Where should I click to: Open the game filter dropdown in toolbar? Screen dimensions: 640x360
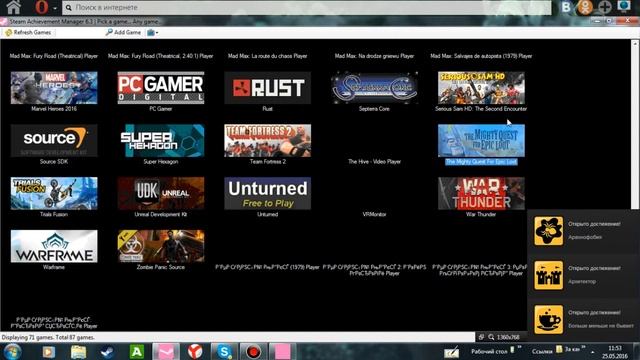153,32
